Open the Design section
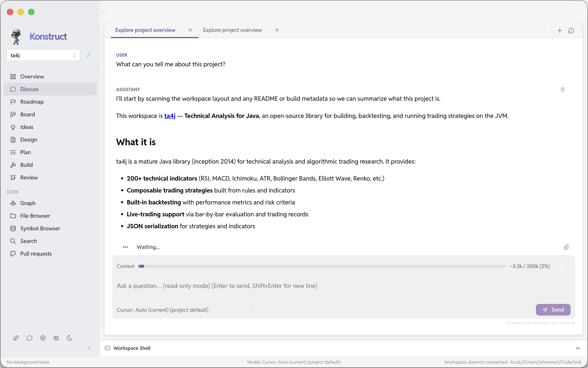This screenshot has height=368, width=588. 50,140
